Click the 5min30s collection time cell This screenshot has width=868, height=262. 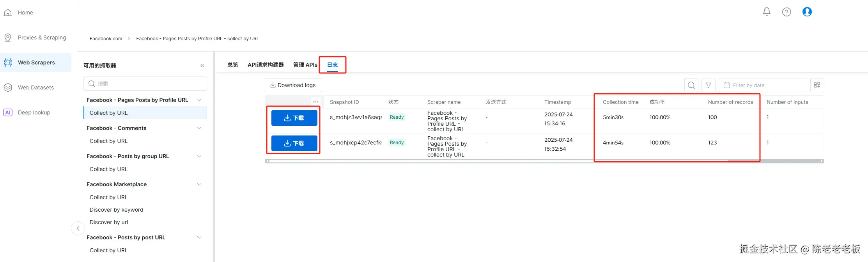tap(613, 117)
